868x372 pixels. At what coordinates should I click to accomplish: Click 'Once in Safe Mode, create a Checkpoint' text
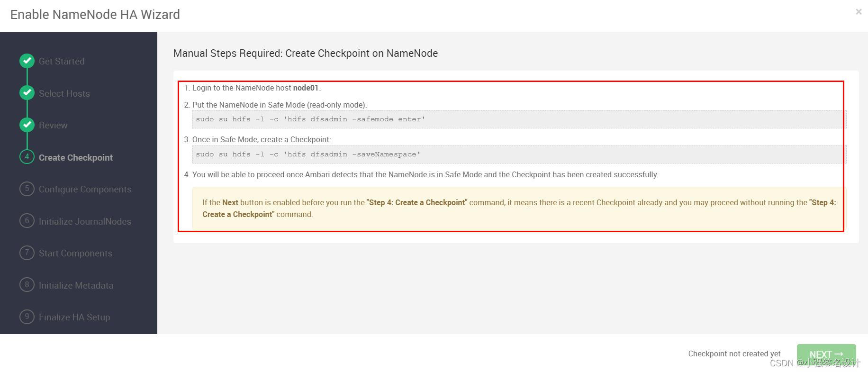pyautogui.click(x=262, y=139)
